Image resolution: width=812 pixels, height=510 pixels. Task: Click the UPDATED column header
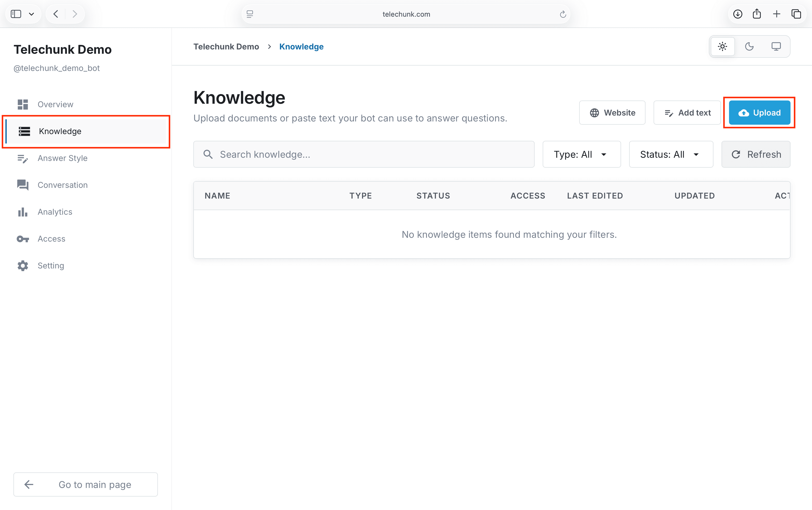tap(695, 196)
